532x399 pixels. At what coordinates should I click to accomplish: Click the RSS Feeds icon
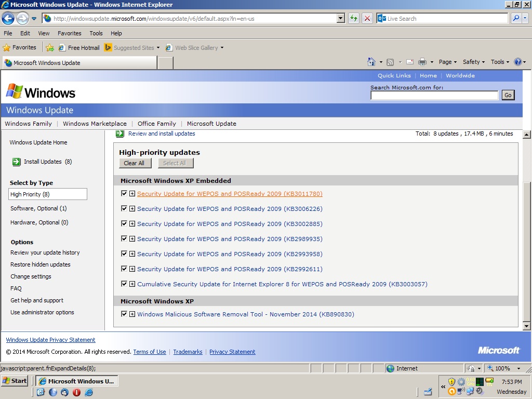coord(390,62)
